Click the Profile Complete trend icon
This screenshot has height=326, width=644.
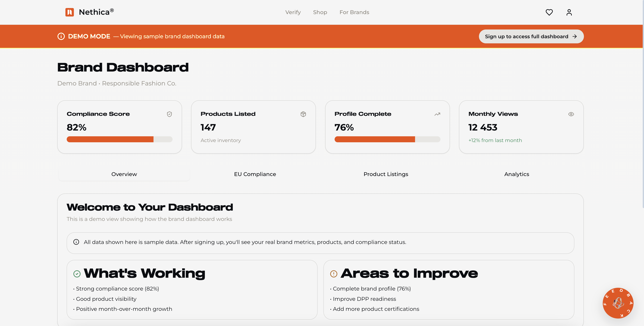click(x=437, y=114)
